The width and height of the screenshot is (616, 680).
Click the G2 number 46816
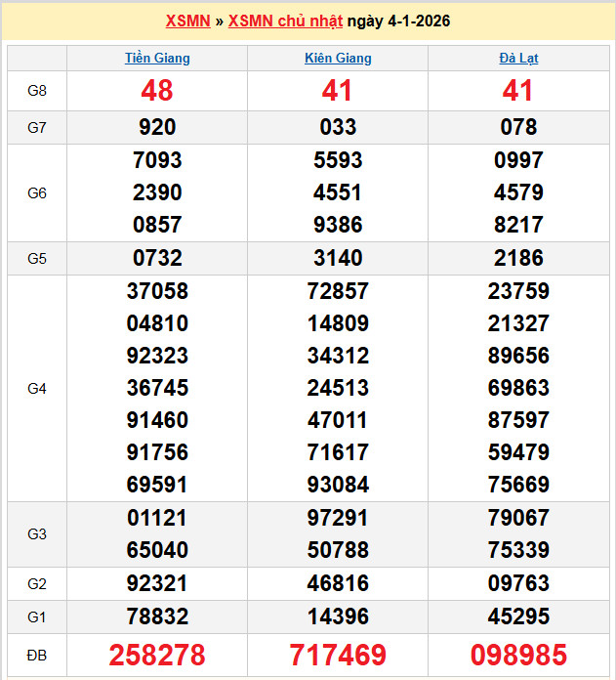point(338,584)
